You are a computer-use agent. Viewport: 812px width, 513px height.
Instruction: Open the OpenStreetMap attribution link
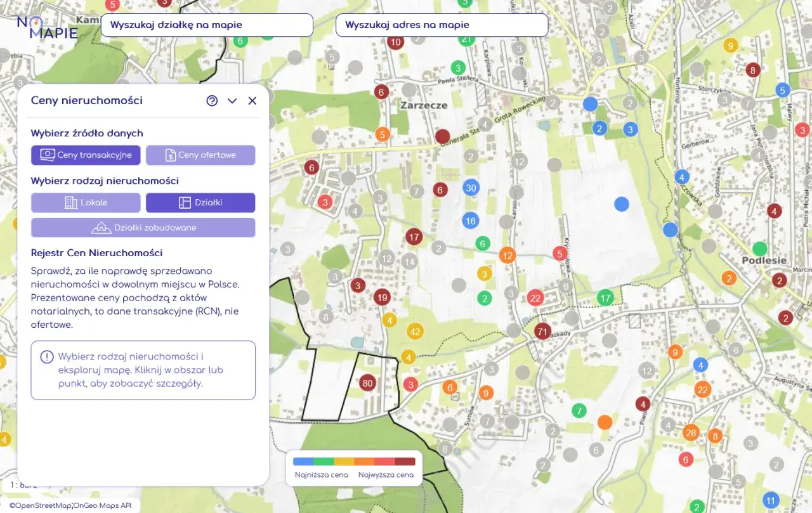[x=39, y=505]
